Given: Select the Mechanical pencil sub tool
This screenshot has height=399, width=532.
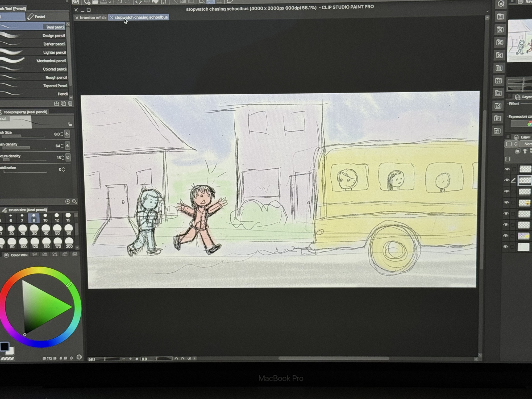Looking at the screenshot, I should [x=51, y=61].
